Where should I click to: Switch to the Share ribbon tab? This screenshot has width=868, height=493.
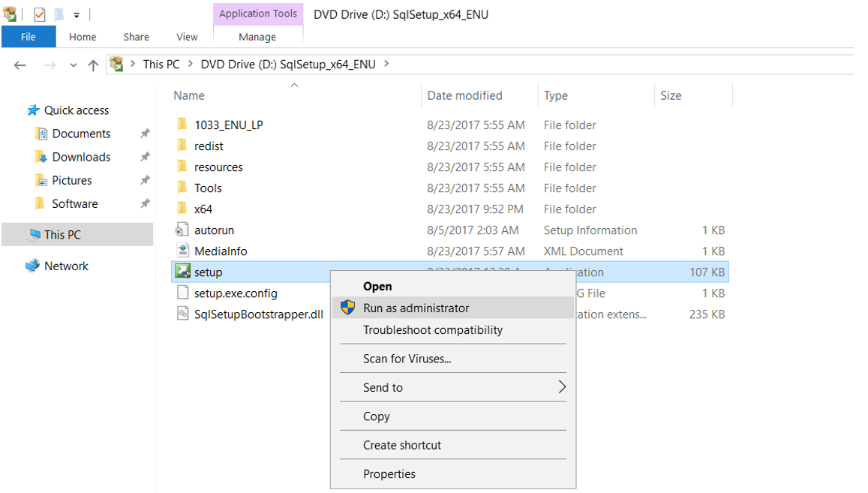point(137,37)
